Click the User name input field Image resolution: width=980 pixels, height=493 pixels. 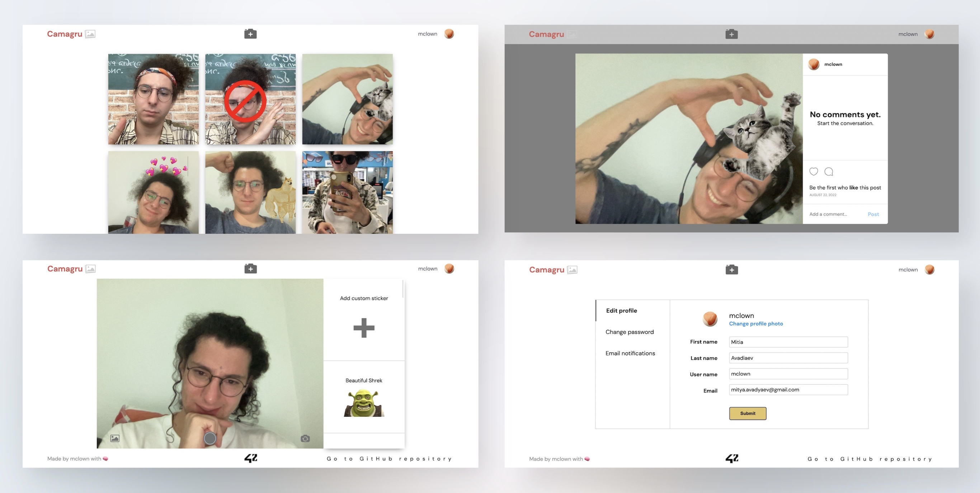[x=788, y=374]
